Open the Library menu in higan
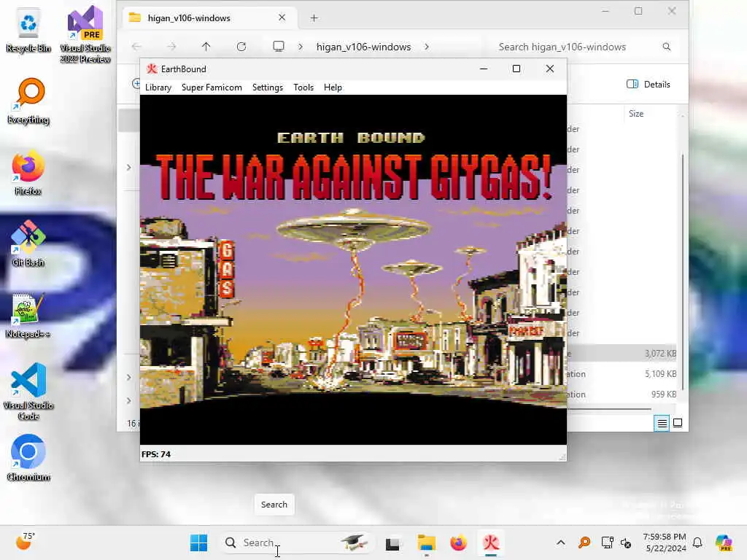The image size is (747, 560). (x=158, y=87)
